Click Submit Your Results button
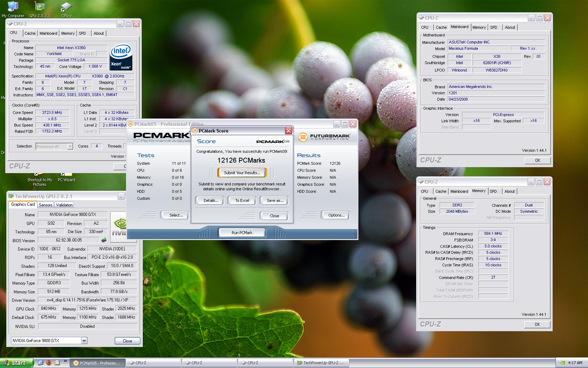 242,173
